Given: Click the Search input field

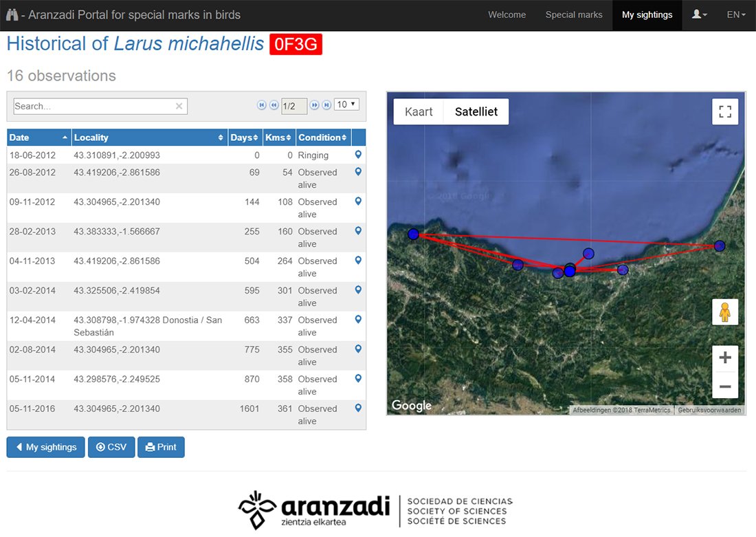Looking at the screenshot, I should pyautogui.click(x=93, y=106).
